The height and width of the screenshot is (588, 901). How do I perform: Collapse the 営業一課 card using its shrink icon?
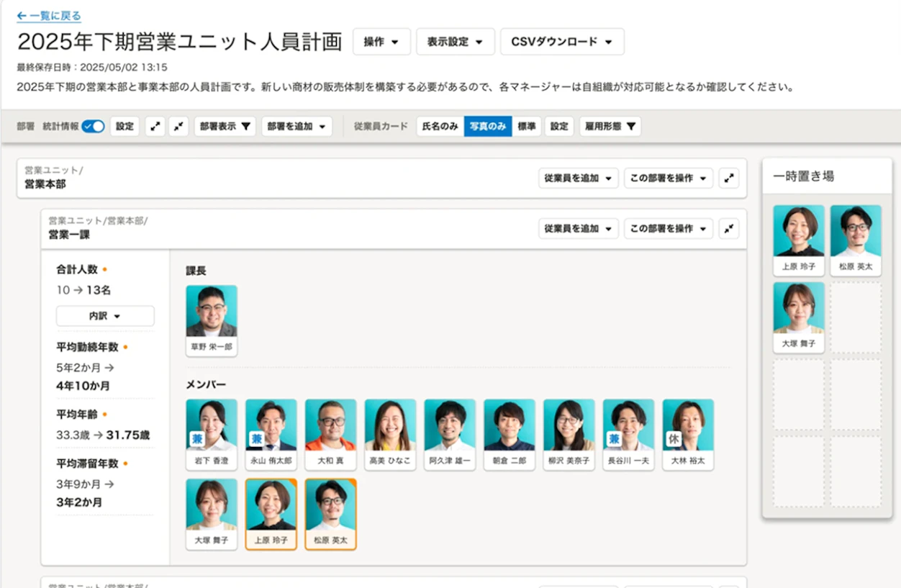[x=729, y=228]
